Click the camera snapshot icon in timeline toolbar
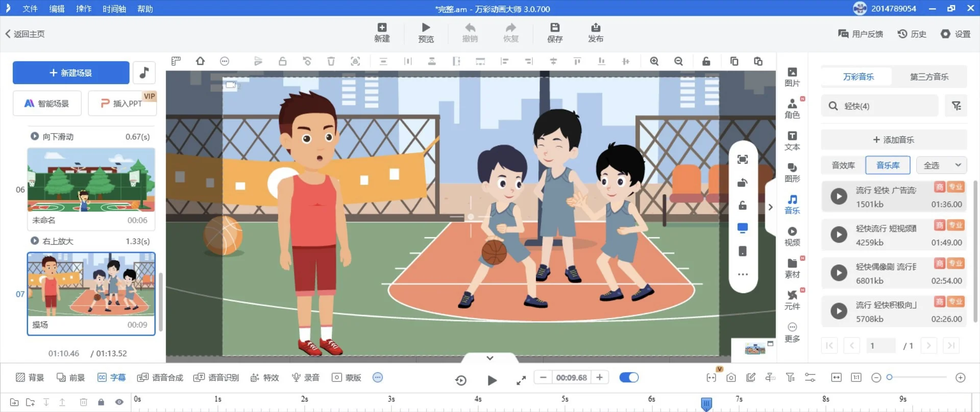 click(x=731, y=377)
